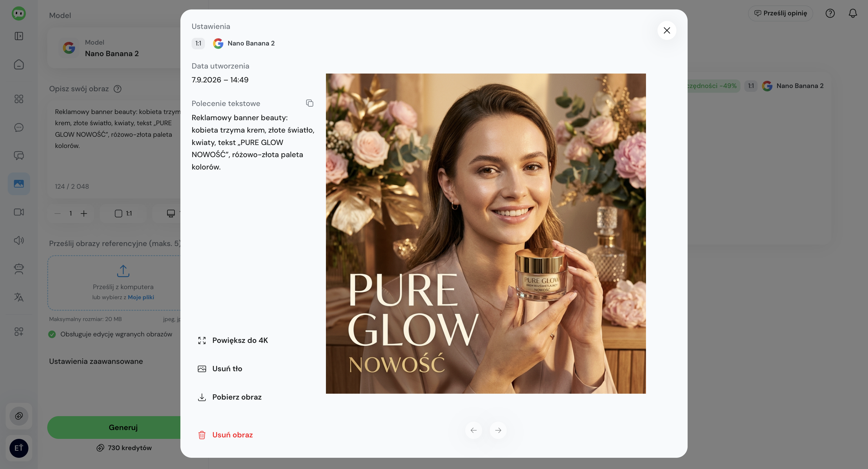Open the 1:1 aspect ratio selector
Image resolution: width=868 pixels, height=469 pixels.
pos(123,214)
